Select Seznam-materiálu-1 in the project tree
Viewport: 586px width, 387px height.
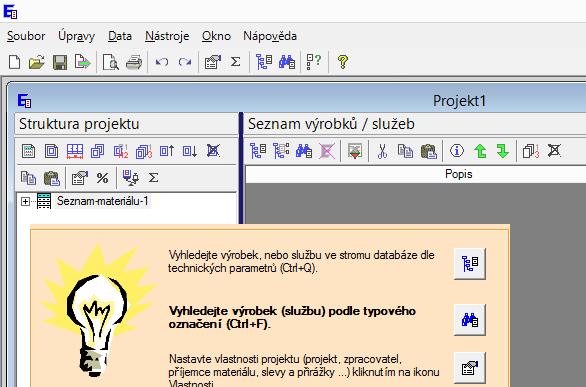point(102,201)
